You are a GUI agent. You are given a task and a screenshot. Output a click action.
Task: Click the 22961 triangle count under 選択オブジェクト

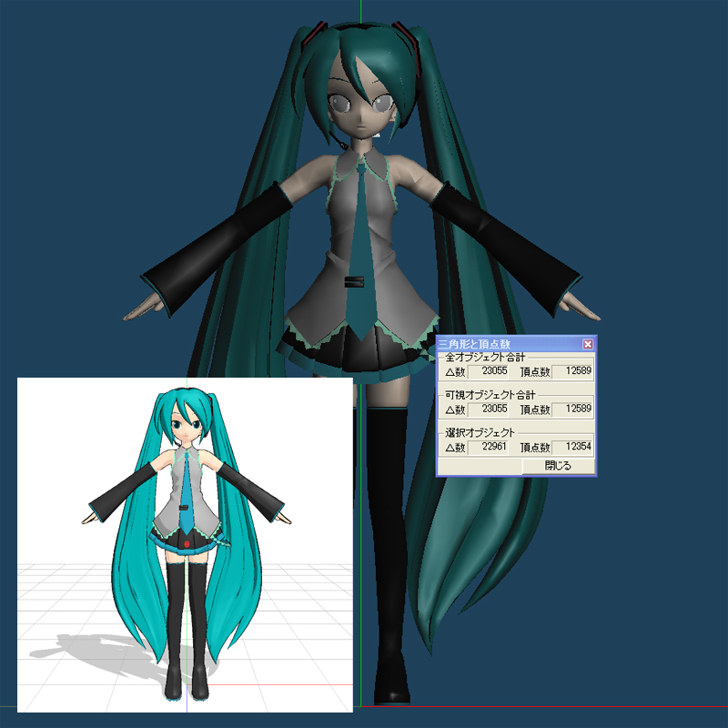[x=489, y=447]
